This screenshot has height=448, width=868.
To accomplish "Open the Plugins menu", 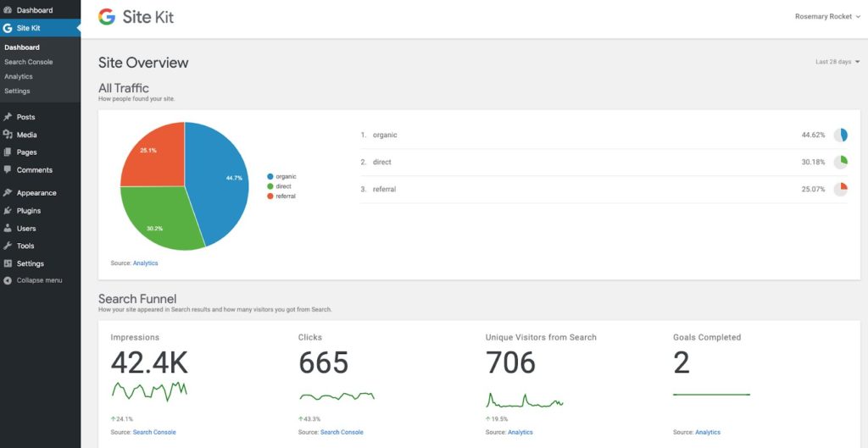I will tap(41, 211).
